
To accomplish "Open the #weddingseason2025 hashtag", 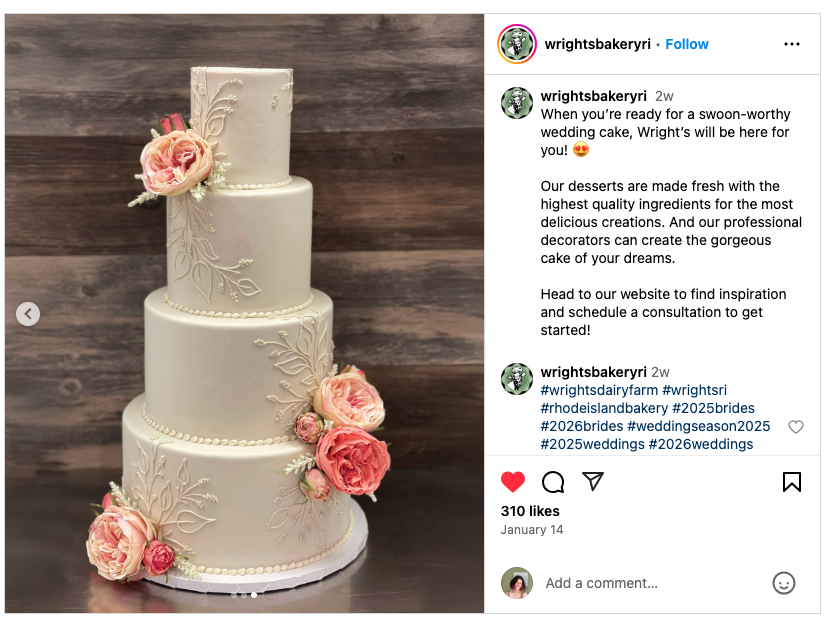I will point(698,426).
